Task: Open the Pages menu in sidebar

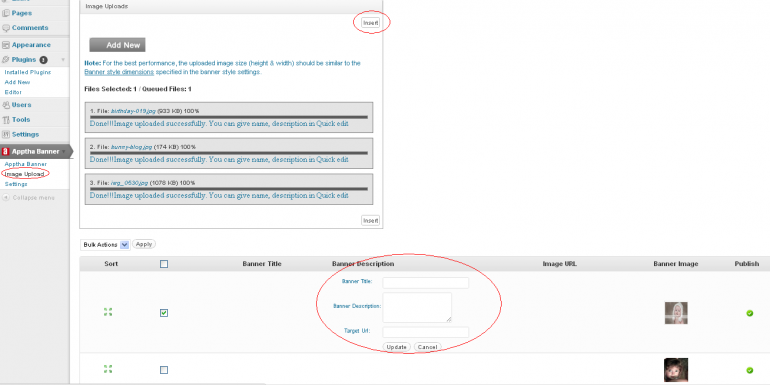Action: click(x=22, y=13)
